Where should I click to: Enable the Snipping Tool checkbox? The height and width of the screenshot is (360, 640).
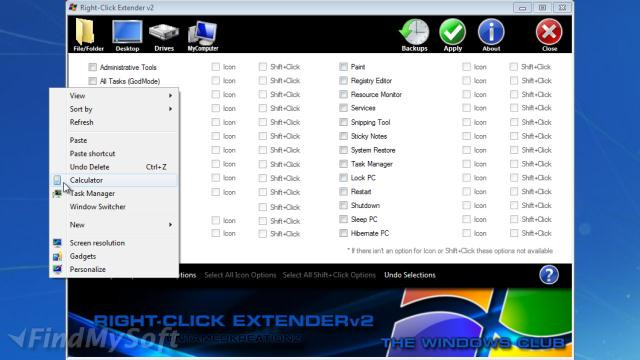pyautogui.click(x=343, y=122)
